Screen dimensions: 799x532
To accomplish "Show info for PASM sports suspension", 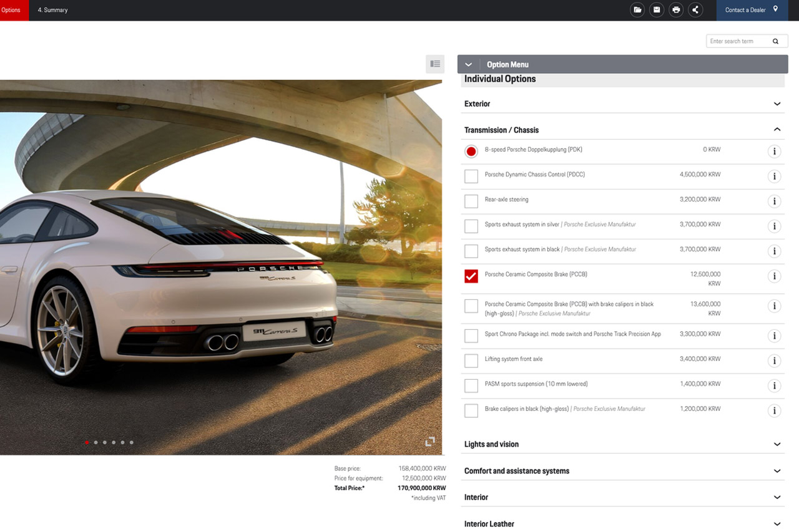I will click(x=774, y=386).
